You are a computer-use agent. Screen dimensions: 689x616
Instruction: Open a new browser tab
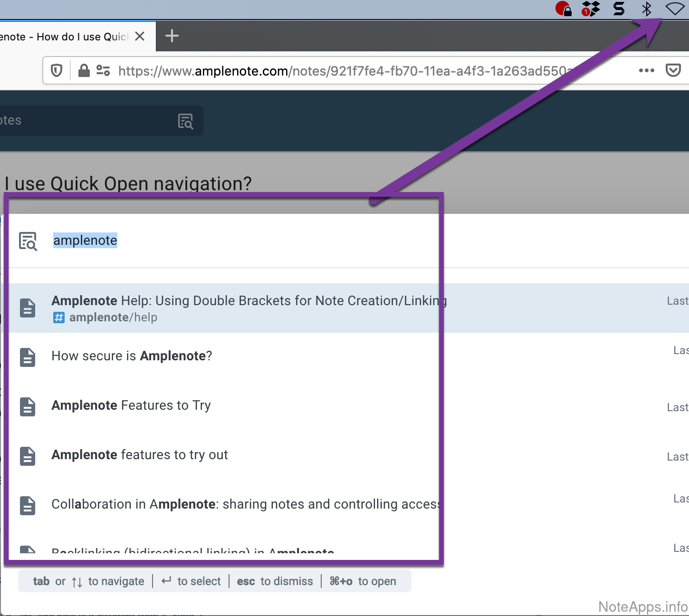click(x=172, y=36)
